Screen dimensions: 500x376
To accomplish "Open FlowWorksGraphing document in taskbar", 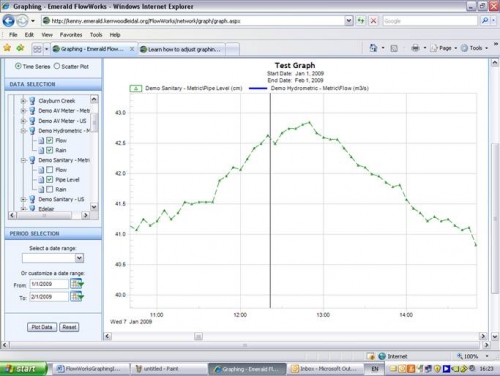I will (92, 369).
